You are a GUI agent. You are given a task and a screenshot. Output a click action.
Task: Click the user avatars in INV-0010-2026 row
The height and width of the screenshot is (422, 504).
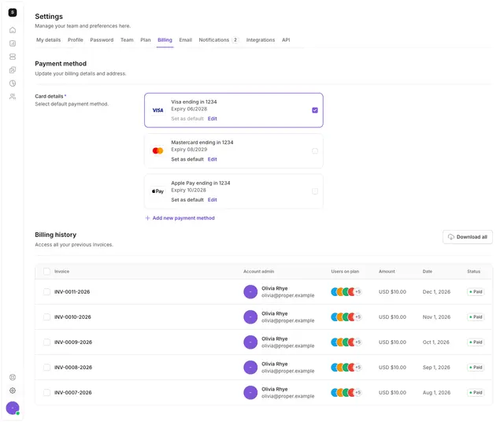click(346, 317)
